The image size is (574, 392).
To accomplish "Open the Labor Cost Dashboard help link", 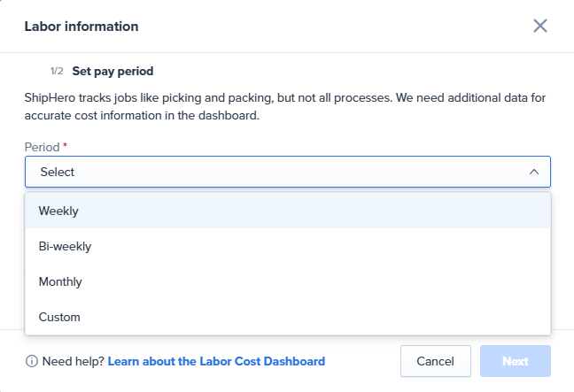I will coord(216,361).
